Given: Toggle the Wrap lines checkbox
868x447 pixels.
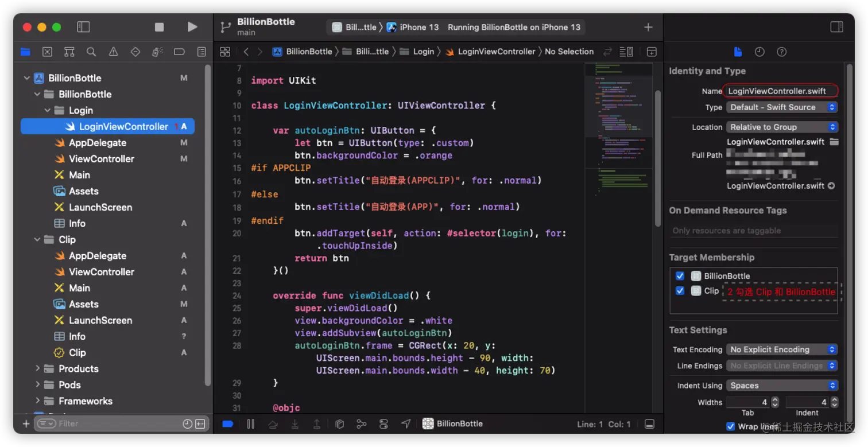Looking at the screenshot, I should [x=731, y=426].
